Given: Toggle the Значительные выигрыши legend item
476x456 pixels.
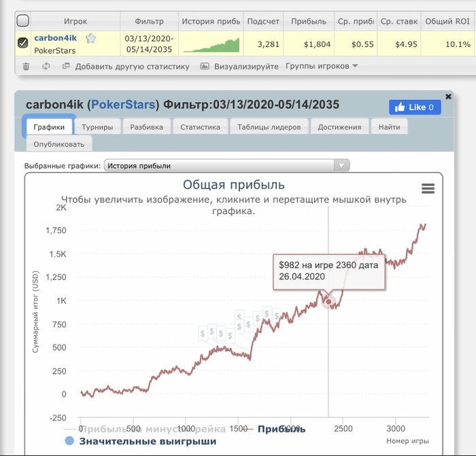Looking at the screenshot, I should pyautogui.click(x=141, y=441).
